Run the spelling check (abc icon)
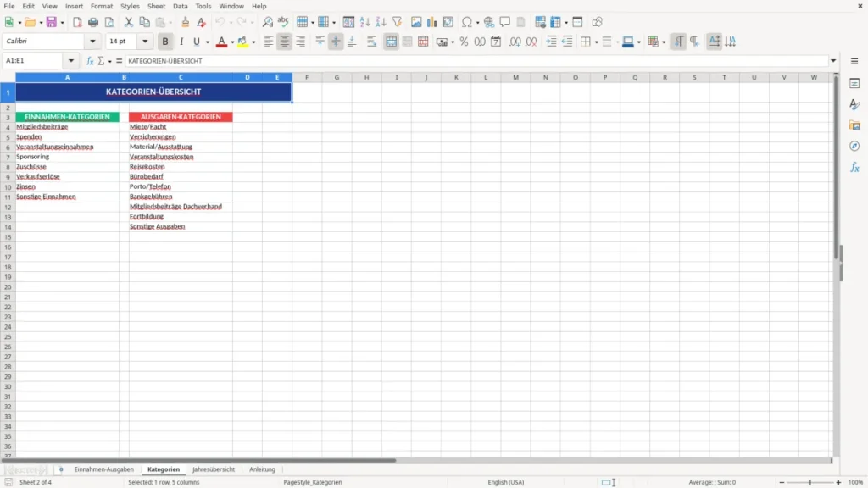This screenshot has width=868, height=488. tap(283, 22)
